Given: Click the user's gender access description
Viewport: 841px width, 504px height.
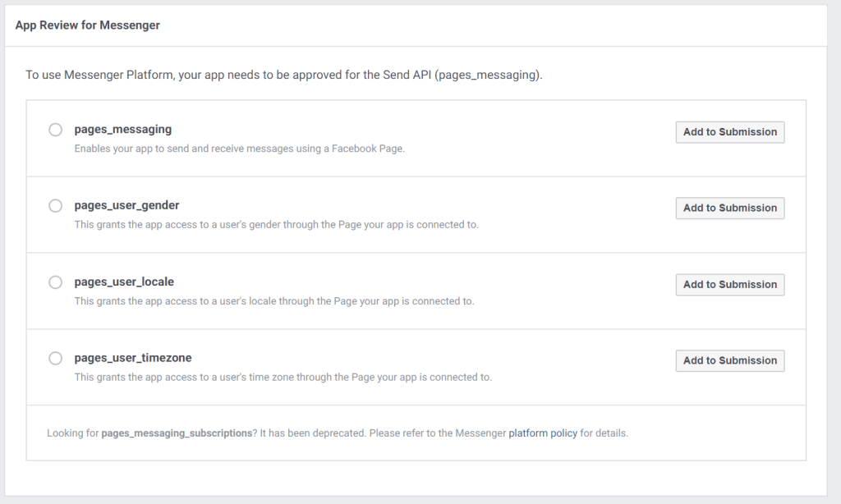Looking at the screenshot, I should click(276, 225).
